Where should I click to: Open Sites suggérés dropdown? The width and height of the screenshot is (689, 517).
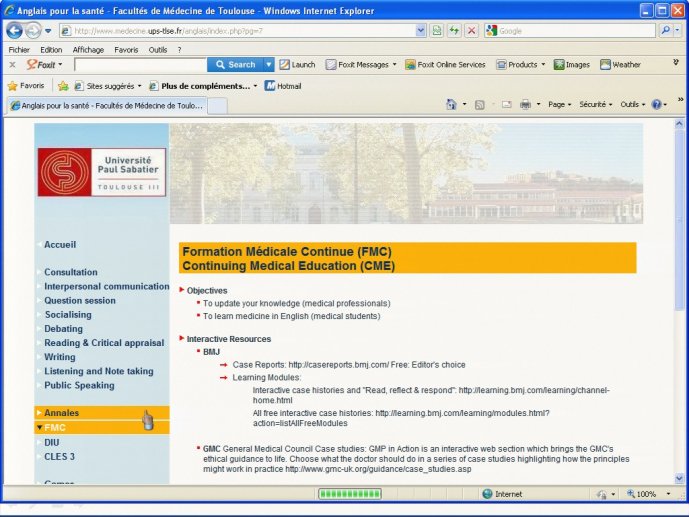[108, 86]
